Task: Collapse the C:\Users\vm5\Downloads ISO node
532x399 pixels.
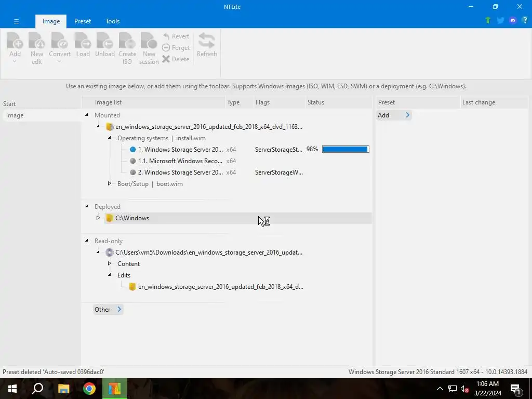Action: (x=98, y=252)
